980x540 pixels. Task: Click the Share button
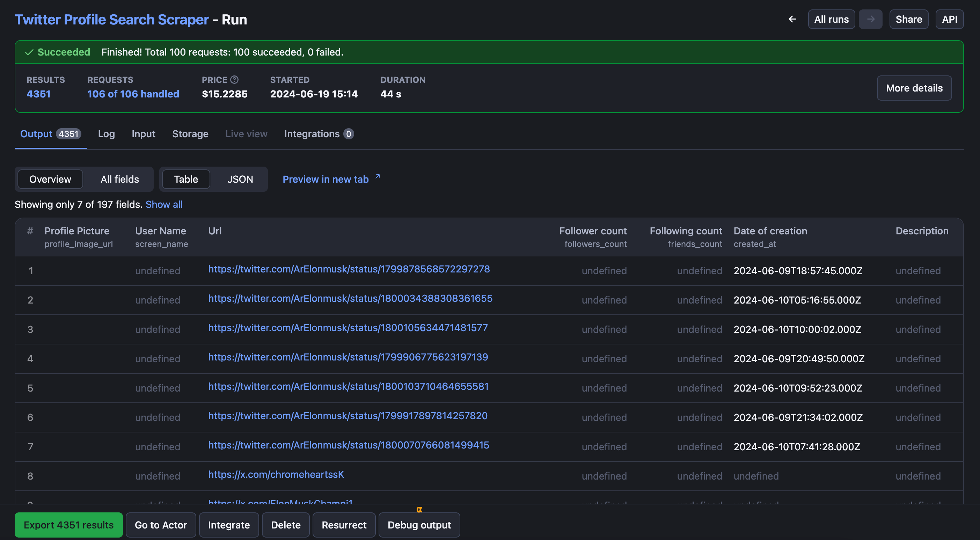pyautogui.click(x=908, y=19)
